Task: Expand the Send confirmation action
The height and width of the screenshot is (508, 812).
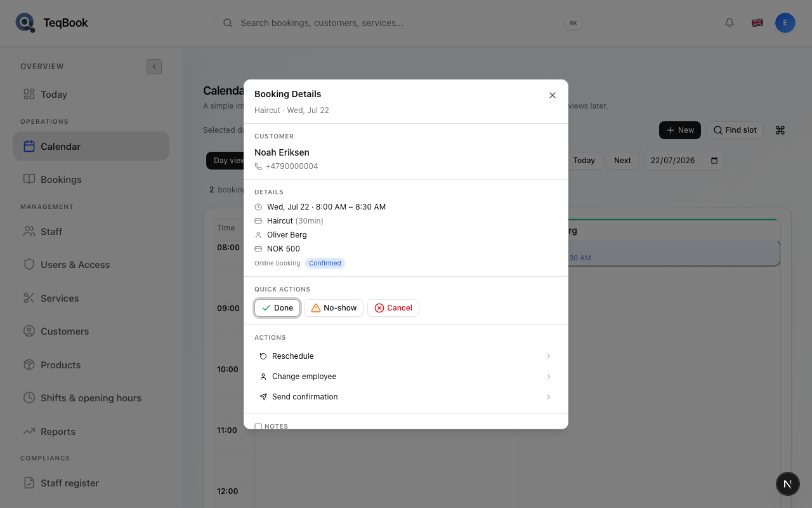Action: coord(406,397)
